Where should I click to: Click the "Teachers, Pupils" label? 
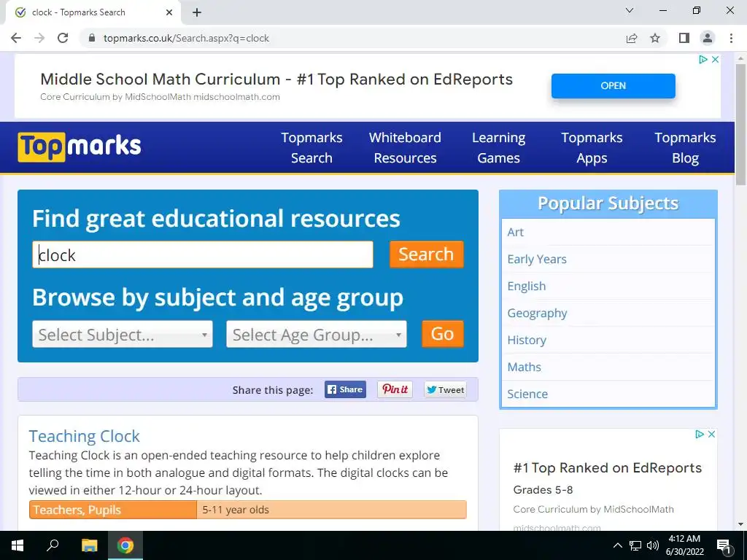click(x=77, y=510)
